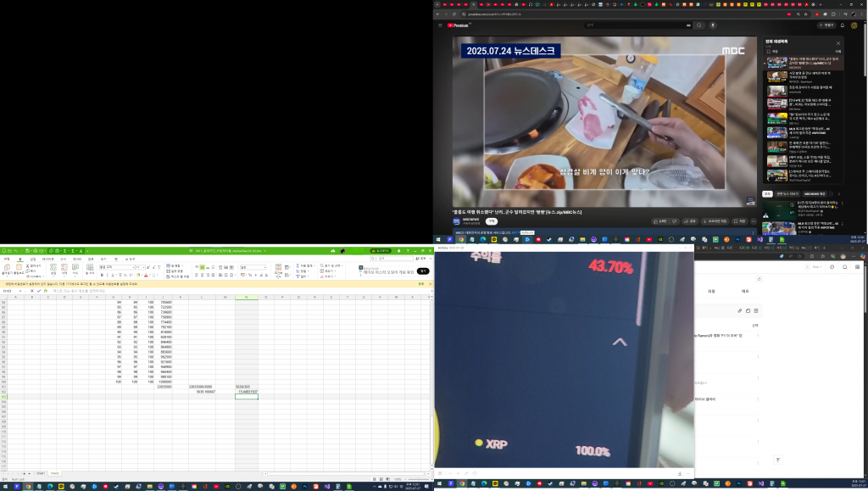Click the share button under the video

[692, 221]
